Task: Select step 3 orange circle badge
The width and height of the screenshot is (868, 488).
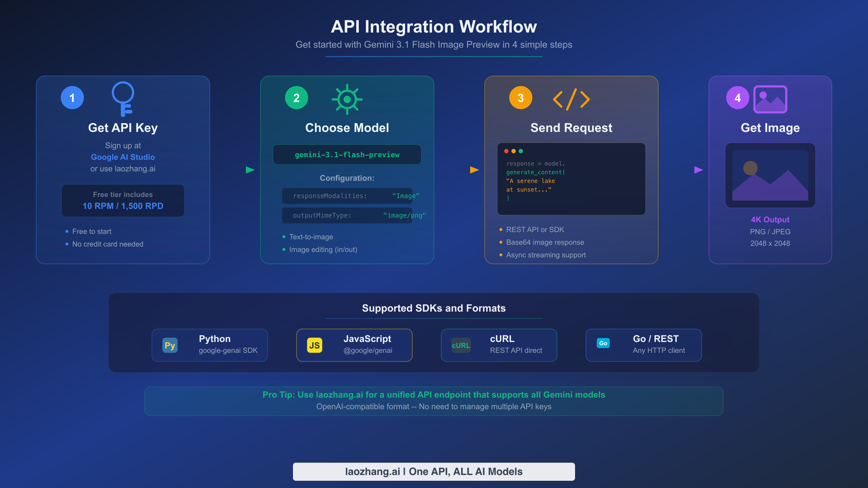Action: pyautogui.click(x=520, y=97)
